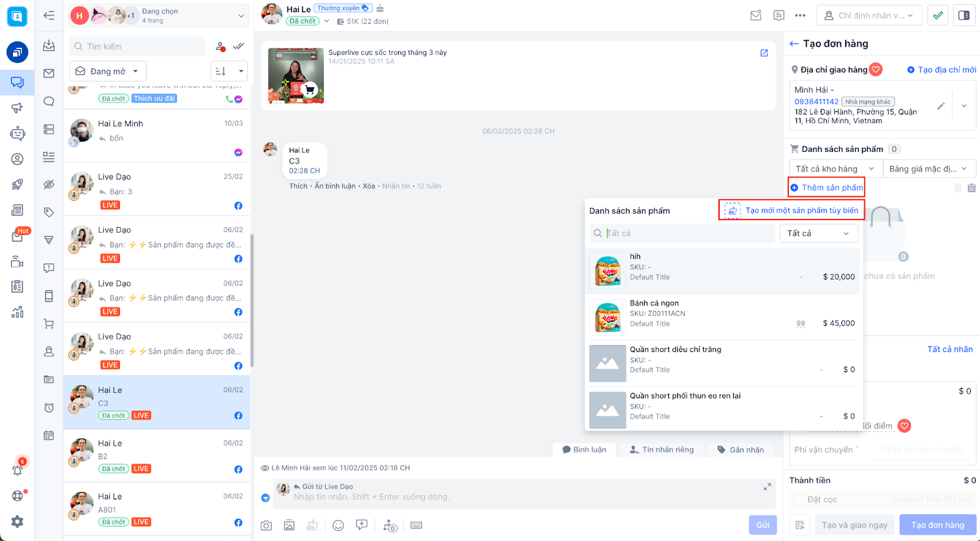
Task: Open the megaphone broadcast icon in left sidebar
Action: point(17,108)
